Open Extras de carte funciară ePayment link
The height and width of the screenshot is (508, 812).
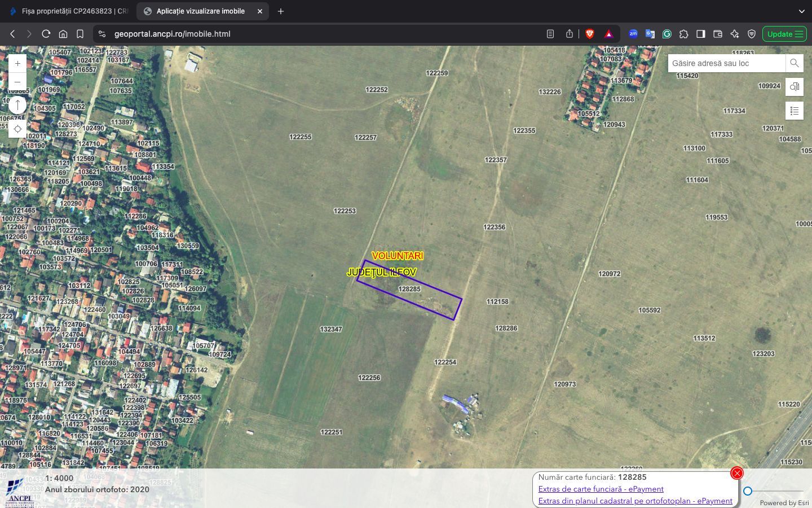point(601,489)
